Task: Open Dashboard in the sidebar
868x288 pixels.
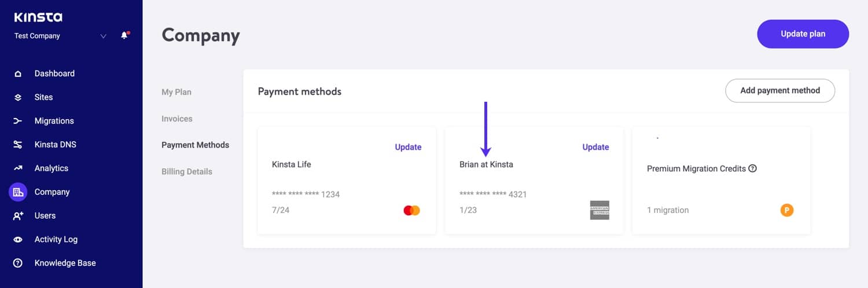Action: pos(54,73)
